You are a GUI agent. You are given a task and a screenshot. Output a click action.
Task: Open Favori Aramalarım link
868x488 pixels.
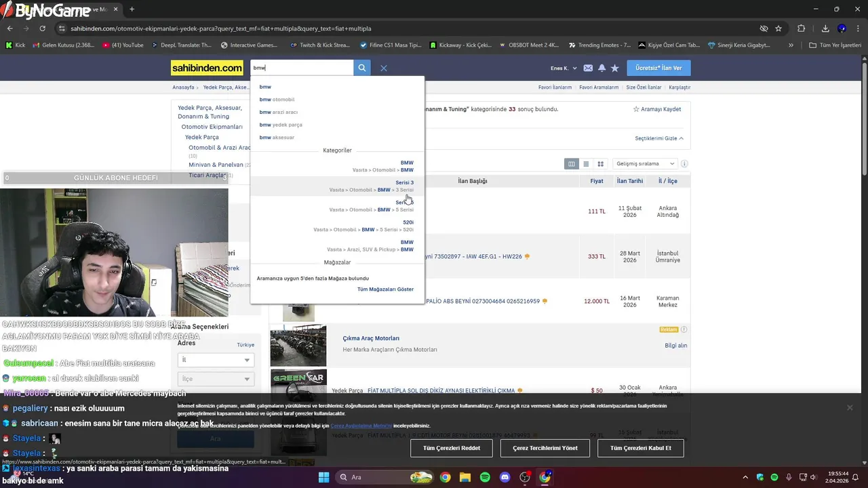[599, 87]
